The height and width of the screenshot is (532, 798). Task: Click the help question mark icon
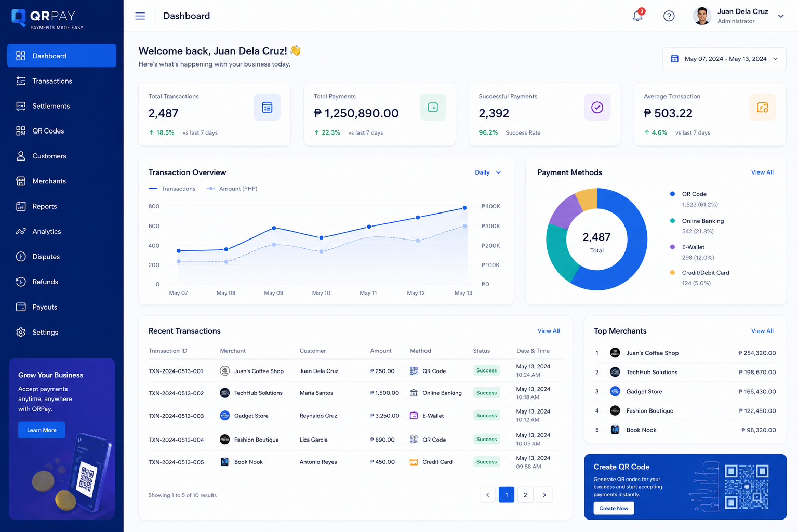(669, 16)
